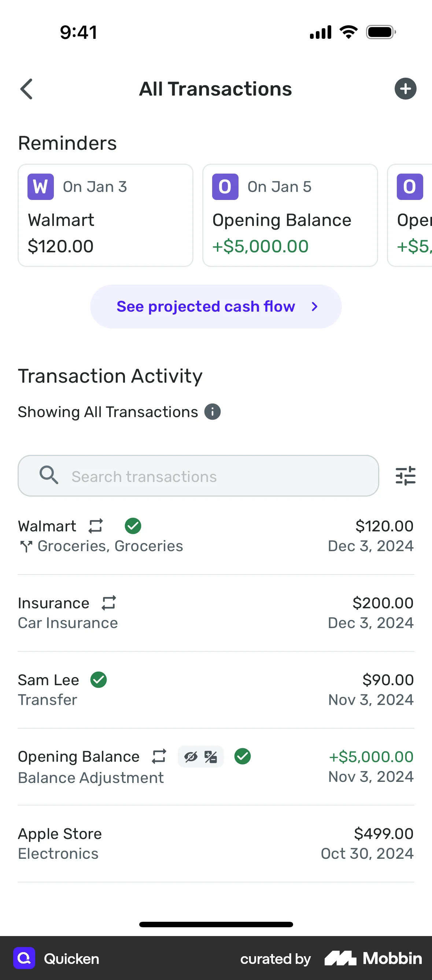
Task: Add a new transaction with plus icon
Action: tap(405, 89)
